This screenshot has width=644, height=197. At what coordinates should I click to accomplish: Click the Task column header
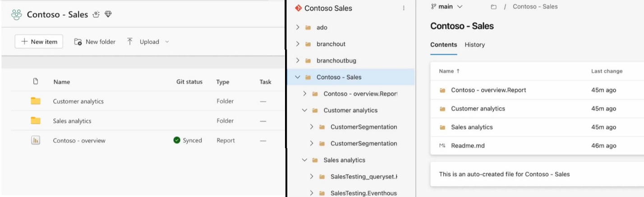266,82
